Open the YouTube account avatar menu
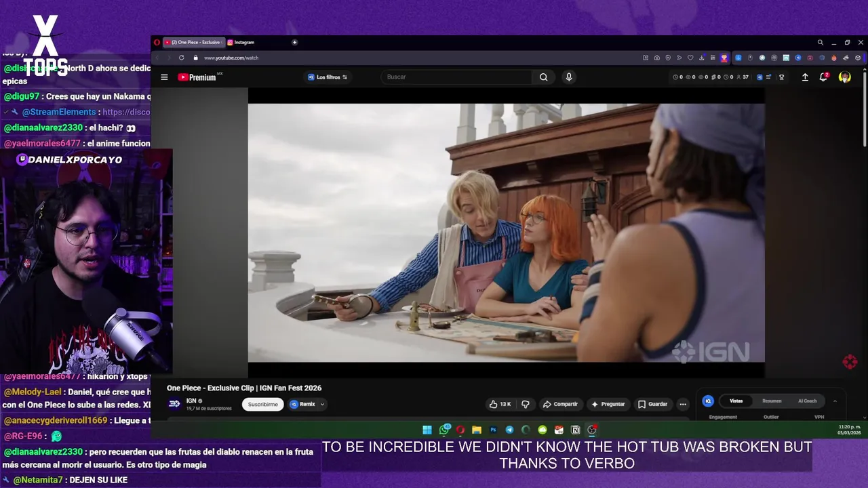The height and width of the screenshot is (488, 868). [x=845, y=77]
